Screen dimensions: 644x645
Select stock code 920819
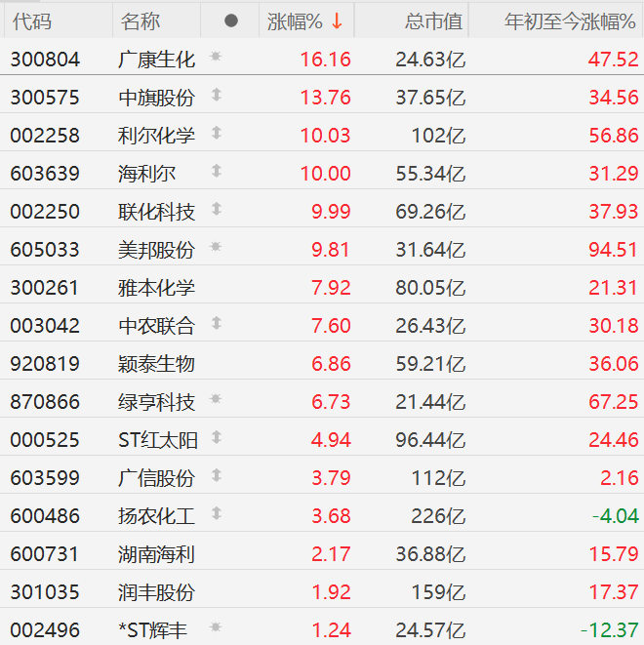(x=45, y=364)
